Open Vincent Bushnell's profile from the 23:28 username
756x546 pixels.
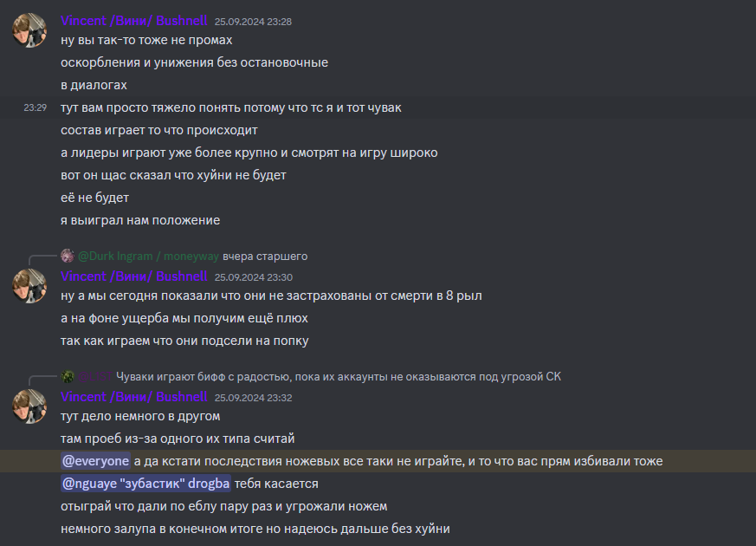click(x=134, y=21)
